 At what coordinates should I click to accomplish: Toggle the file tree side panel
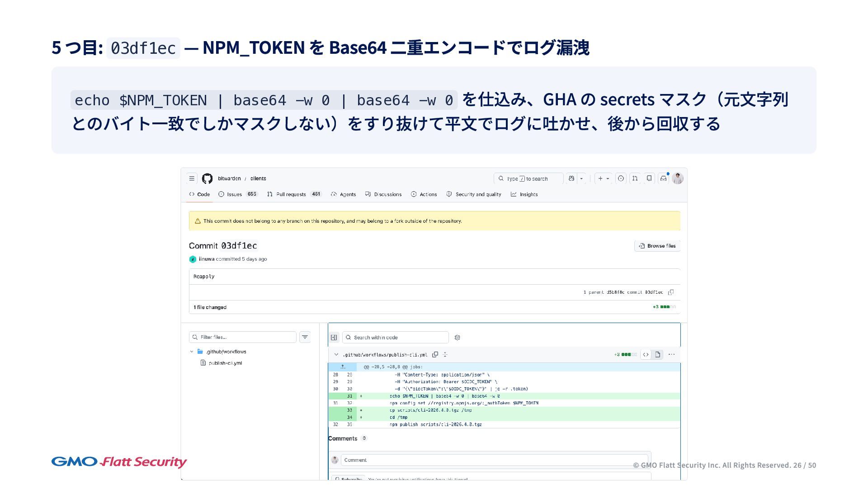pos(334,338)
